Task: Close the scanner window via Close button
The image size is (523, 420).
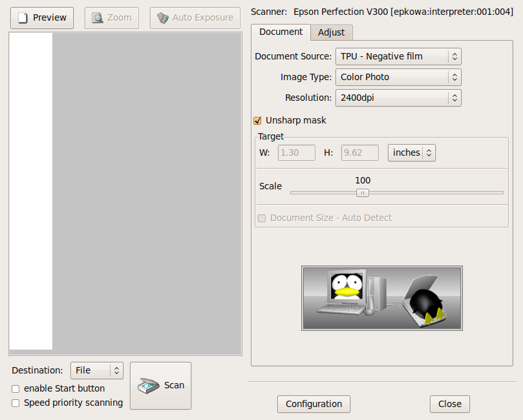Action: click(449, 404)
